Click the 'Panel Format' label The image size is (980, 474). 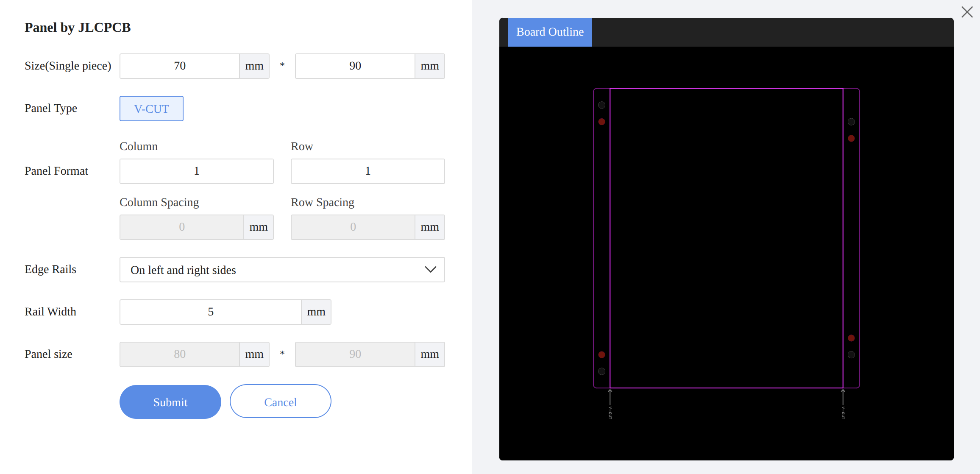pyautogui.click(x=56, y=171)
